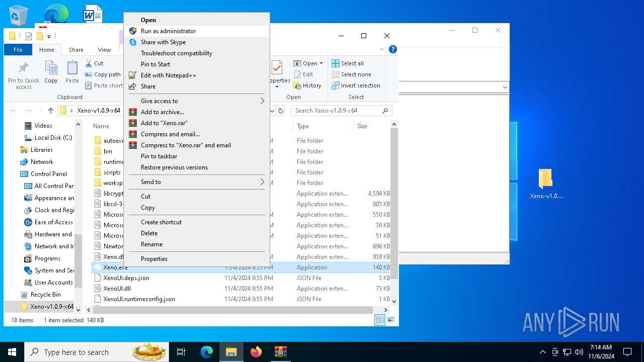Click the Explorer help question mark icon
The height and width of the screenshot is (362, 644).
[x=393, y=49]
